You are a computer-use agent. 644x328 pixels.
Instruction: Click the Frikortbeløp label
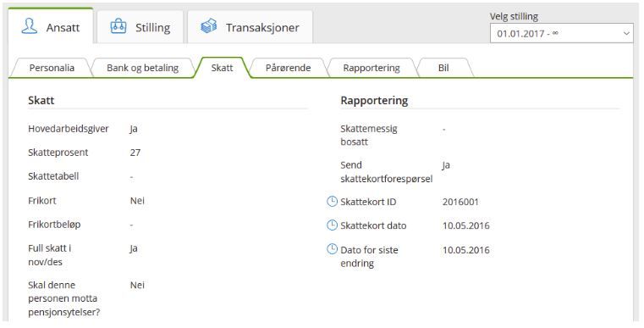pyautogui.click(x=54, y=225)
